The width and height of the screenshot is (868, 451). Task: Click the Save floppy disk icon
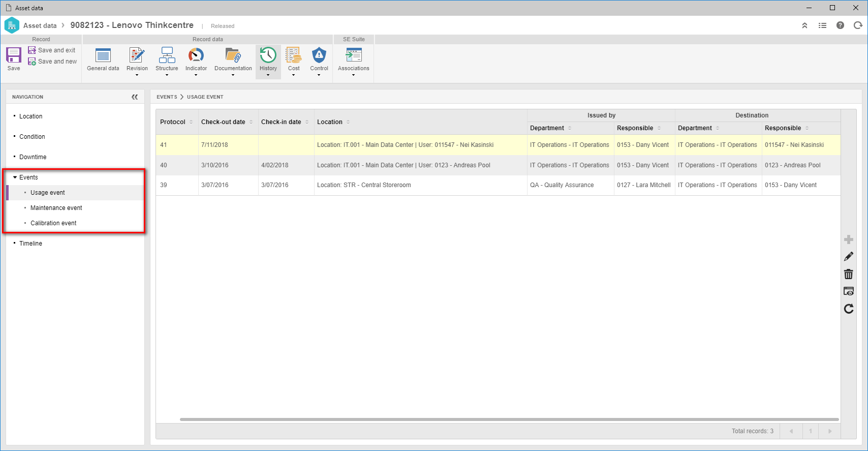point(14,55)
